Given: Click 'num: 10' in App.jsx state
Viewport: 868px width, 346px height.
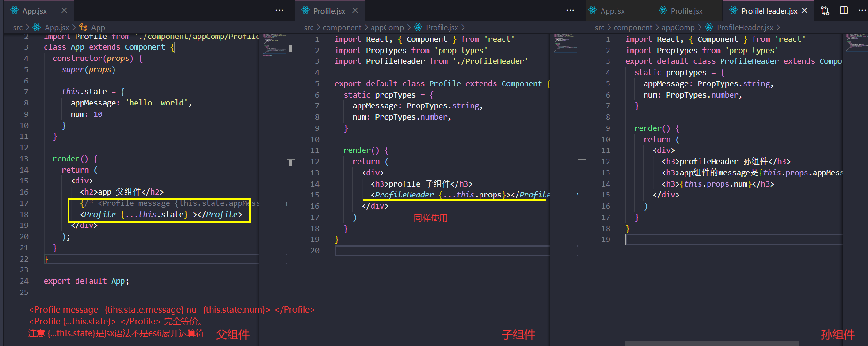Looking at the screenshot, I should click(87, 114).
